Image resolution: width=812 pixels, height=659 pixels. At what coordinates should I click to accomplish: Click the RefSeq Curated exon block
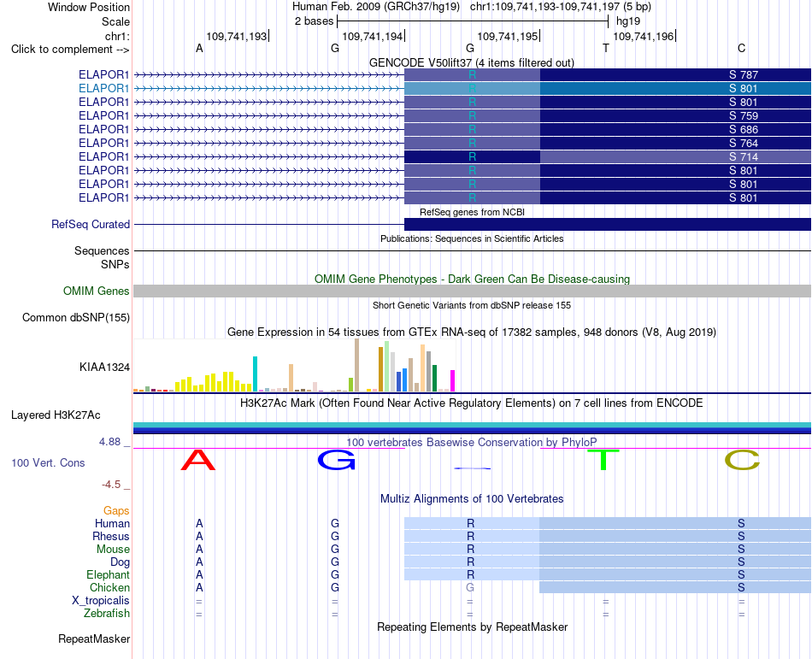[608, 224]
